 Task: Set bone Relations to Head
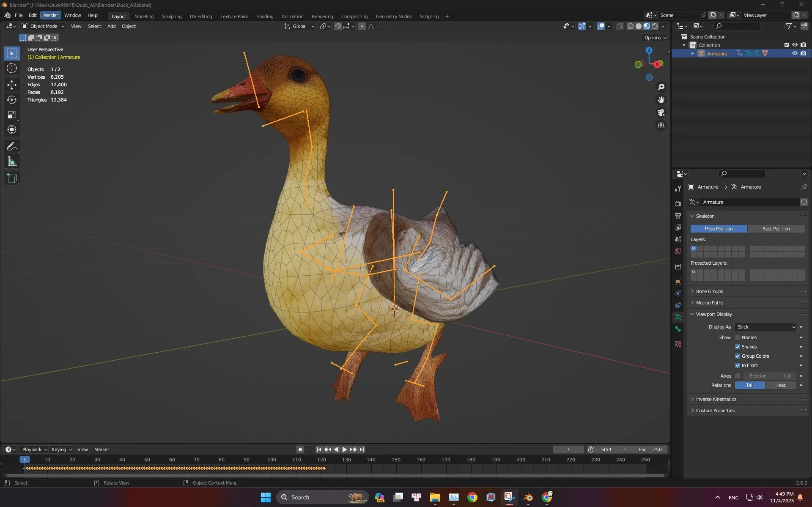(x=780, y=385)
